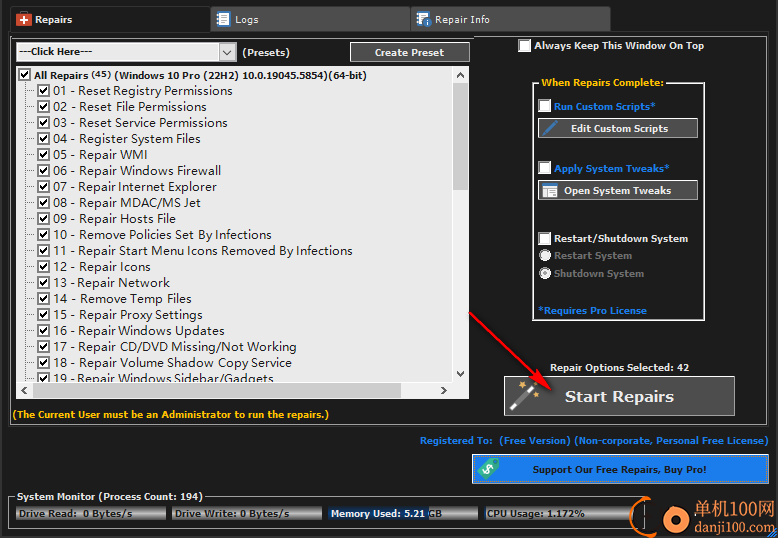Click the repair list scroll up arrow
778x538 pixels.
pos(460,75)
